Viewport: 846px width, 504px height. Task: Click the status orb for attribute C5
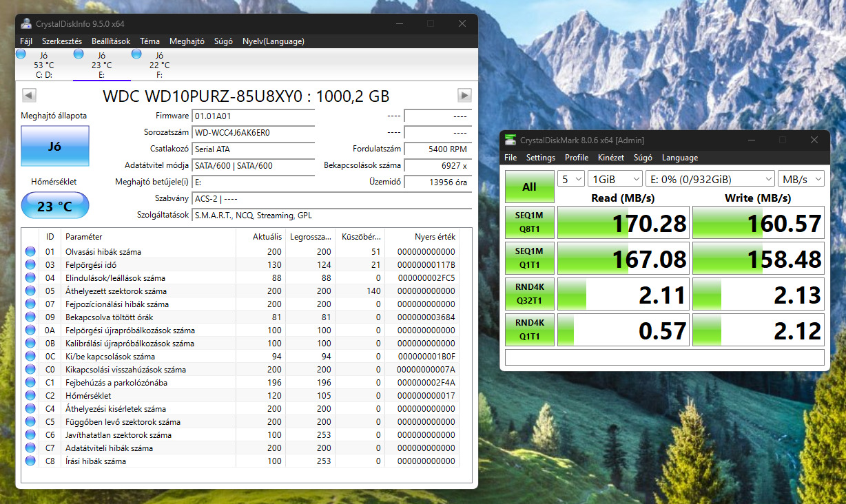pos(30,421)
